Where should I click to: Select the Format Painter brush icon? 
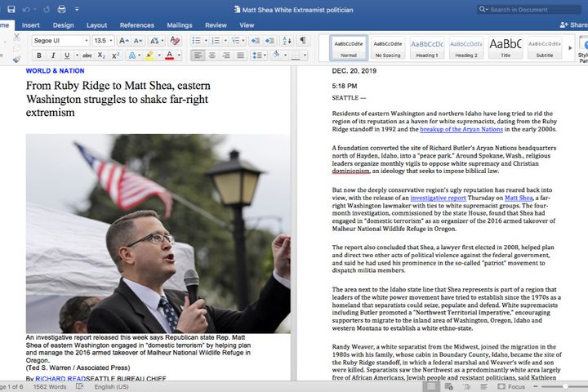coord(16,59)
